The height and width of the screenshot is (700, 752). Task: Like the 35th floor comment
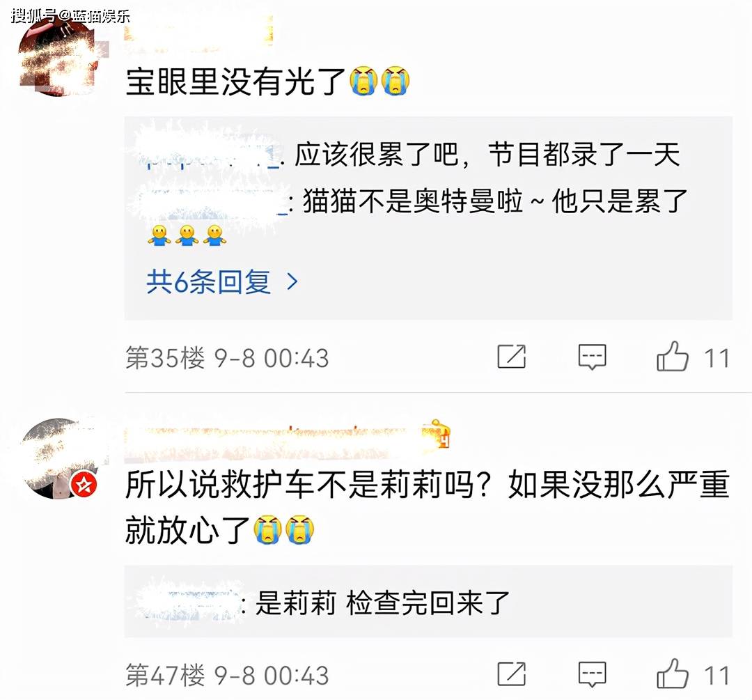click(x=673, y=357)
